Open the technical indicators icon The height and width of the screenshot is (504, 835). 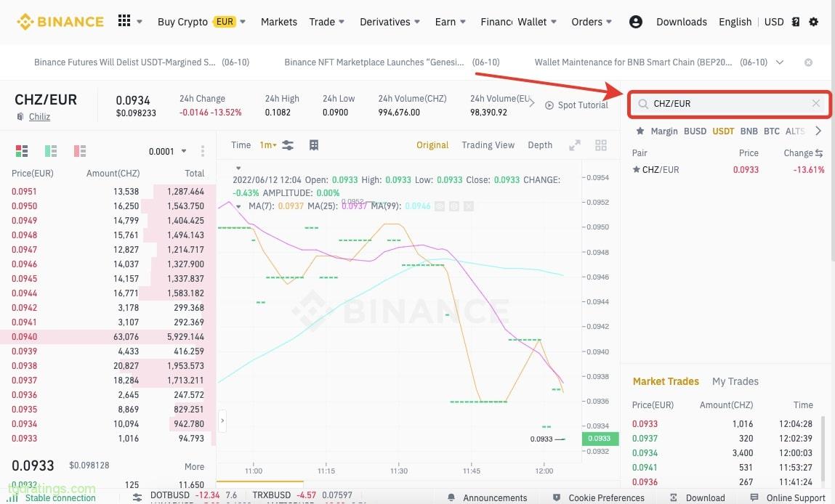coord(314,145)
